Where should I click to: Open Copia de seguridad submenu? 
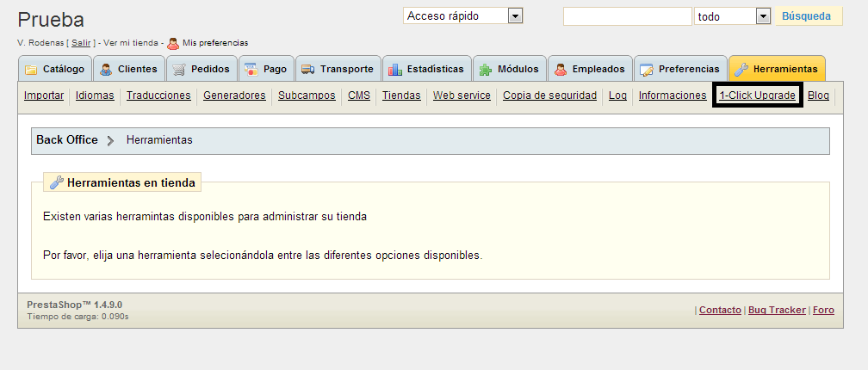(549, 96)
